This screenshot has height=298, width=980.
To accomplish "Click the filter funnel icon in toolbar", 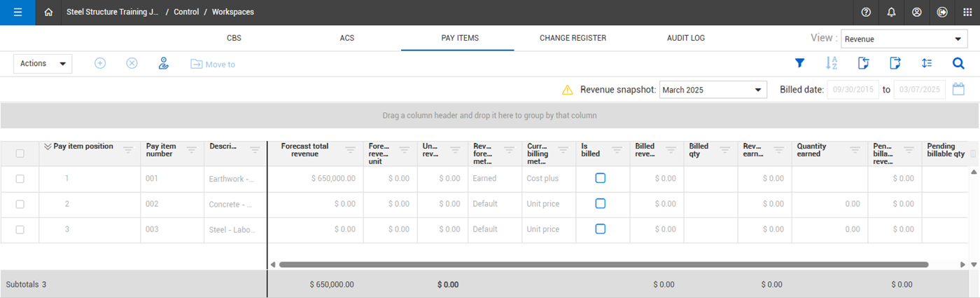I will point(799,63).
